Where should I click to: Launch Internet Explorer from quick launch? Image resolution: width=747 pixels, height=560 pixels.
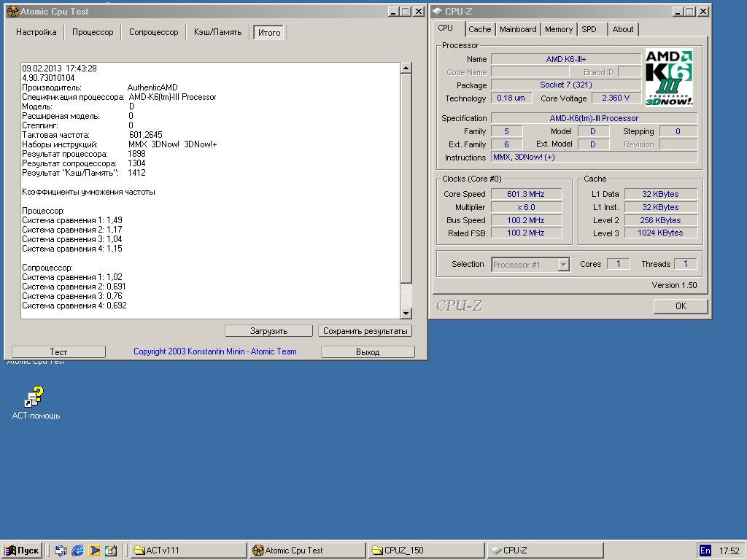[77, 551]
